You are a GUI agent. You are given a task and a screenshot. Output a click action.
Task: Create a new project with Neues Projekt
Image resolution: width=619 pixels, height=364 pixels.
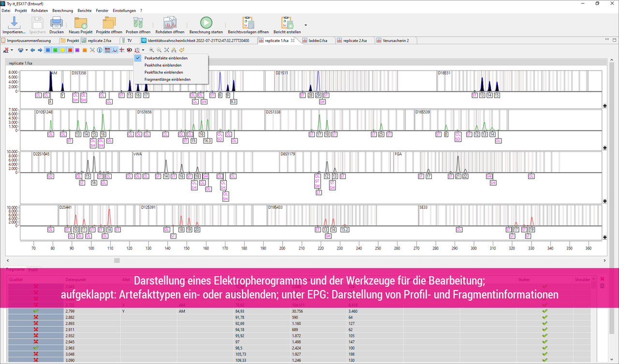80,22
